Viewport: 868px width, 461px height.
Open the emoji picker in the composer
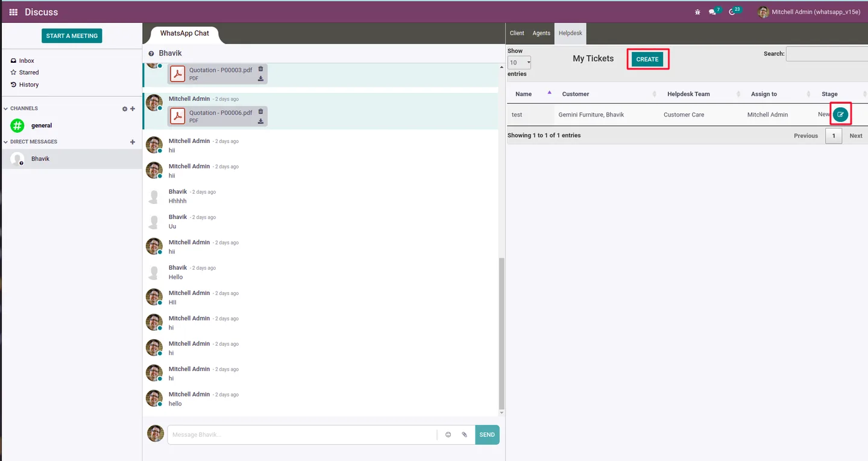(448, 434)
